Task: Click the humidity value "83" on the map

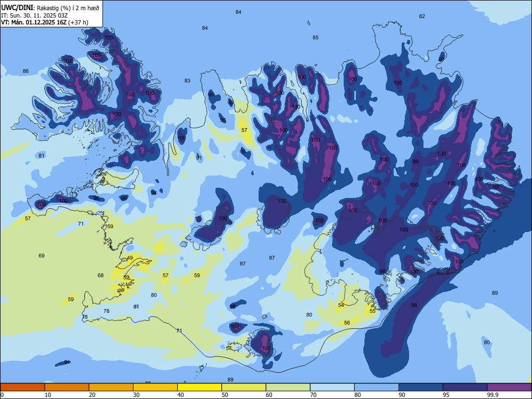Action: [x=187, y=80]
